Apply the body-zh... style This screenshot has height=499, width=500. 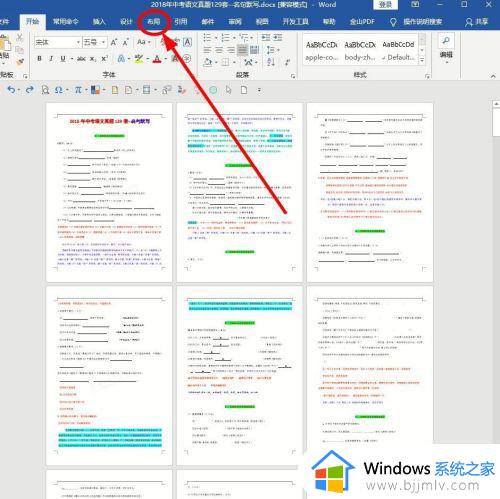pos(360,50)
